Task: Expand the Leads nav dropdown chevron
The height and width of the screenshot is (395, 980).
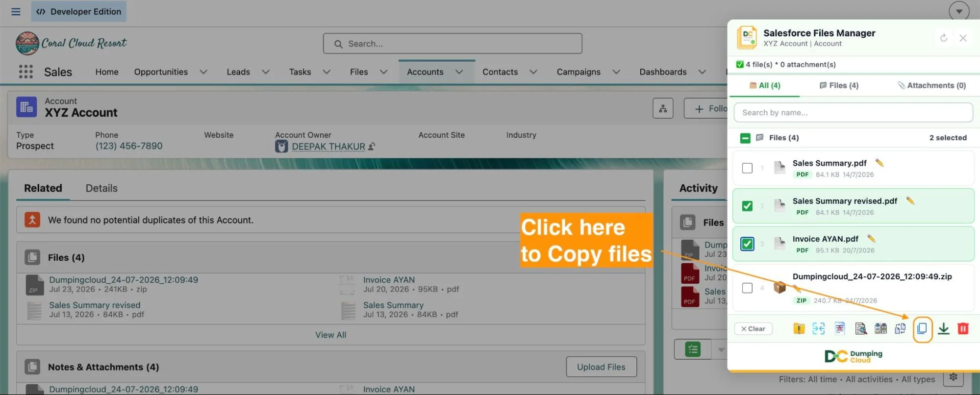Action: coord(266,72)
